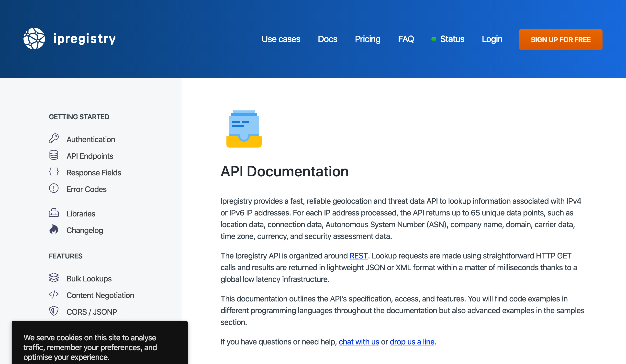Open the Changelog section
626x364 pixels.
[x=85, y=231]
